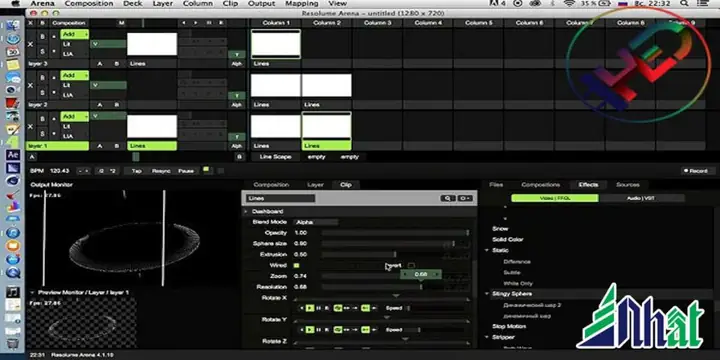Image resolution: width=720 pixels, height=360 pixels.
Task: Trigger the layer 2 clip in Column 2
Action: (326, 85)
